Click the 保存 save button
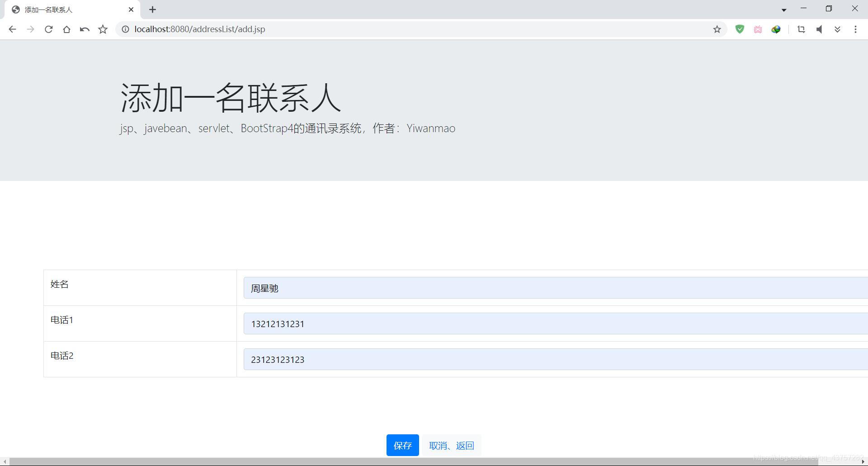The height and width of the screenshot is (466, 868). pos(402,445)
